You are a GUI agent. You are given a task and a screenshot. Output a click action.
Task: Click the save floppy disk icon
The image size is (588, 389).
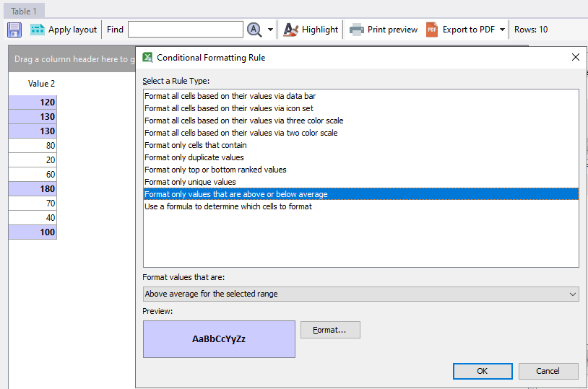coord(14,30)
